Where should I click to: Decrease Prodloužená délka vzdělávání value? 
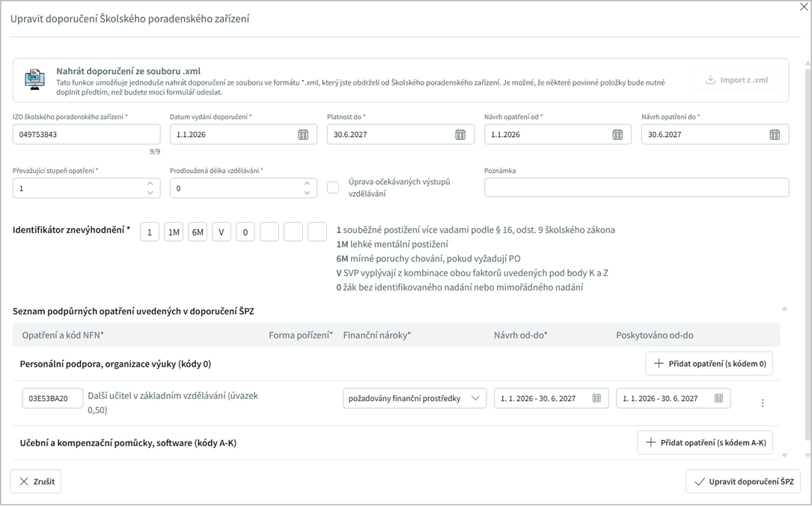tap(307, 193)
